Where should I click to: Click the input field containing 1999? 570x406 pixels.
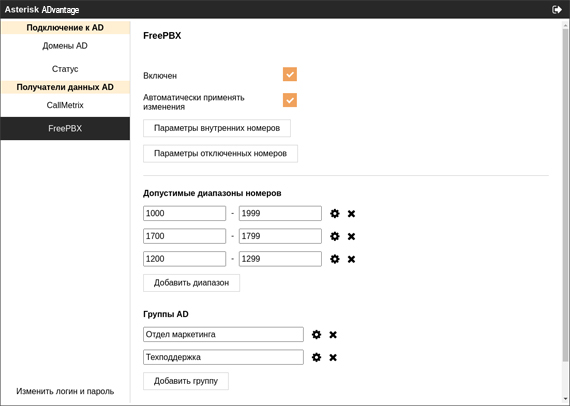[x=280, y=213]
